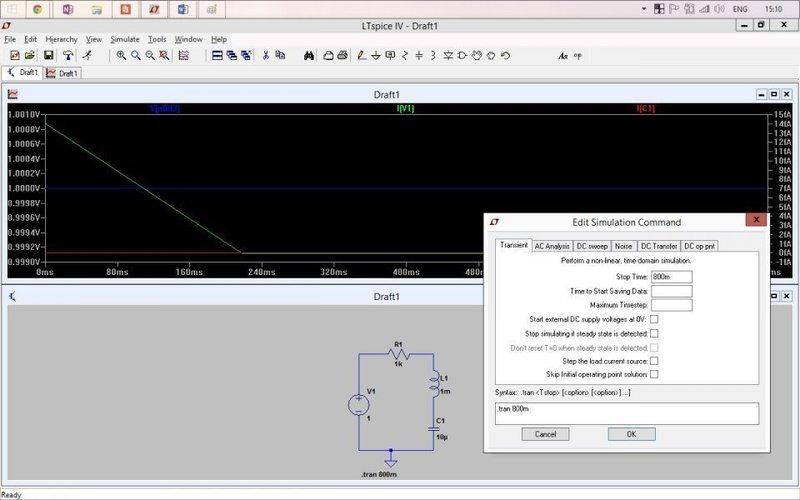Tile windows horizontally using toolbar icon
The height and width of the screenshot is (500, 800).
pyautogui.click(x=217, y=56)
